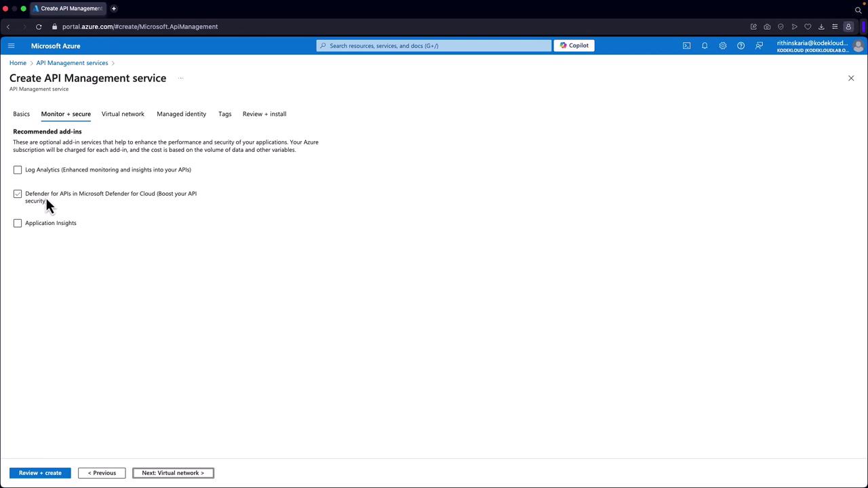Click the Next: Virtual network button
868x488 pixels.
coord(173,473)
